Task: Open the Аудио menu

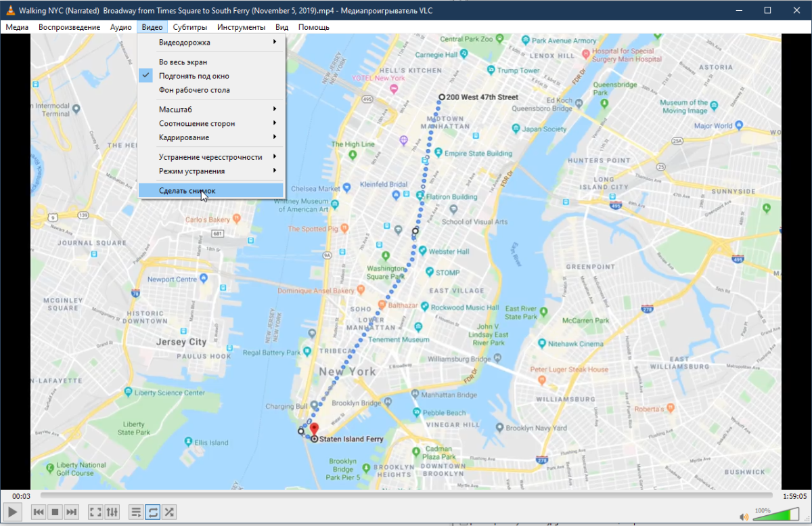Action: click(x=120, y=27)
